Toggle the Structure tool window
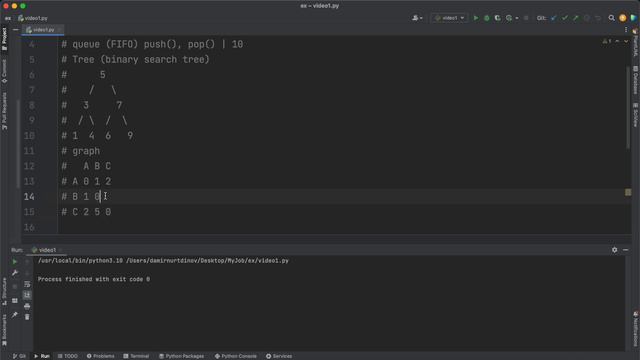Viewport: 640px width, 360px height. [4, 291]
